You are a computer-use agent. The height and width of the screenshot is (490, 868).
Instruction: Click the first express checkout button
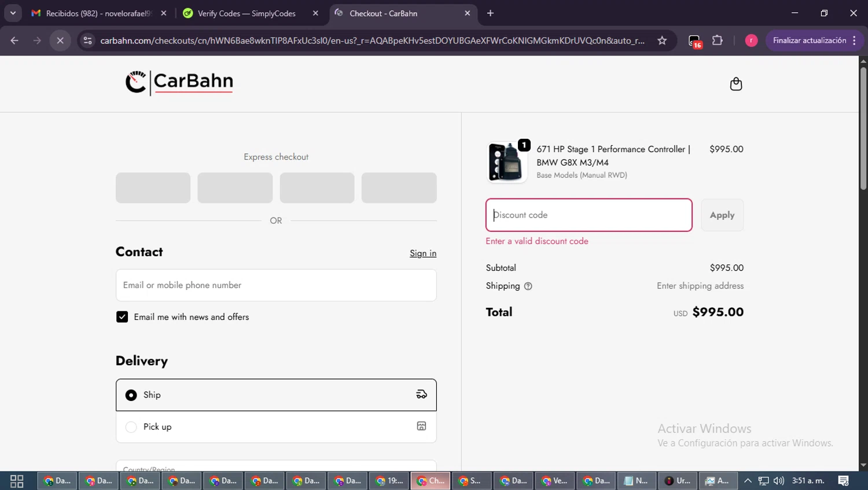153,188
